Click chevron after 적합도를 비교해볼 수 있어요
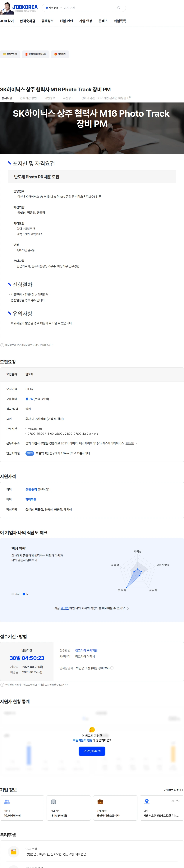 click(128, 608)
